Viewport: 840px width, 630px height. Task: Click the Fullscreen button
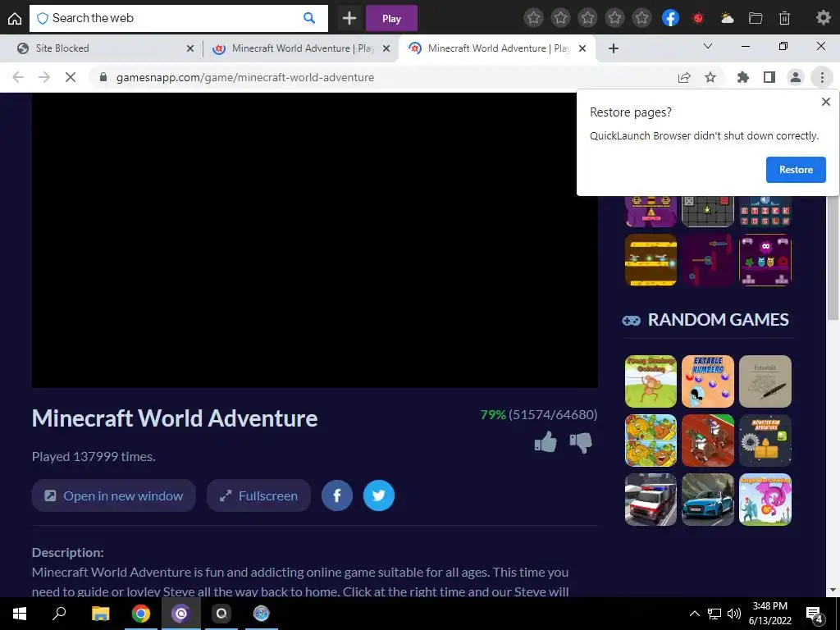[x=258, y=495]
